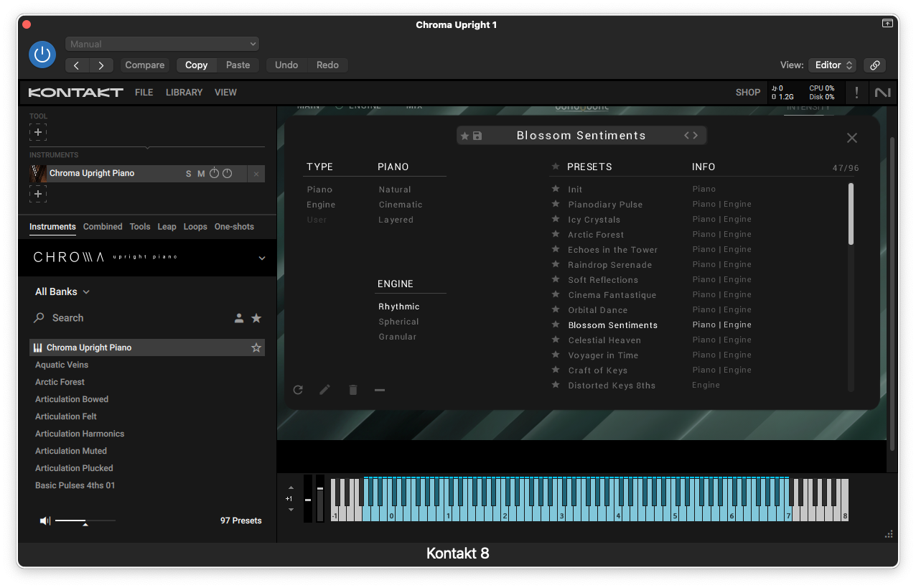The height and width of the screenshot is (588, 916).
Task: Click the volume knob on instrument row
Action: 227,174
